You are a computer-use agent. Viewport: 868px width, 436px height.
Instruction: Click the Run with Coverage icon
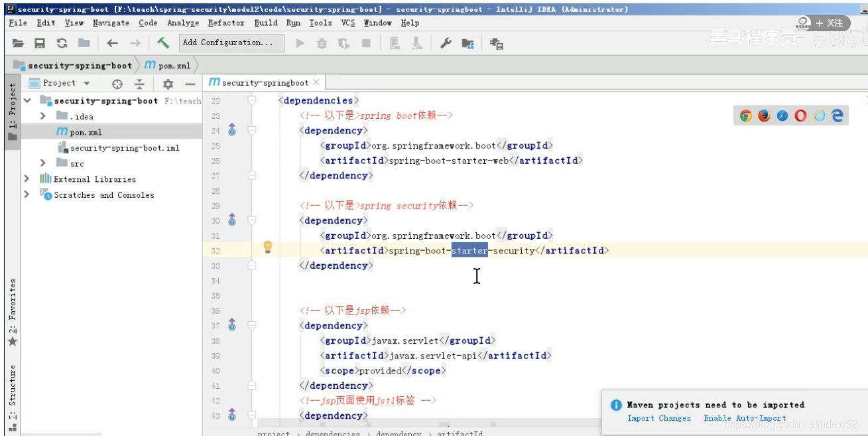click(343, 43)
